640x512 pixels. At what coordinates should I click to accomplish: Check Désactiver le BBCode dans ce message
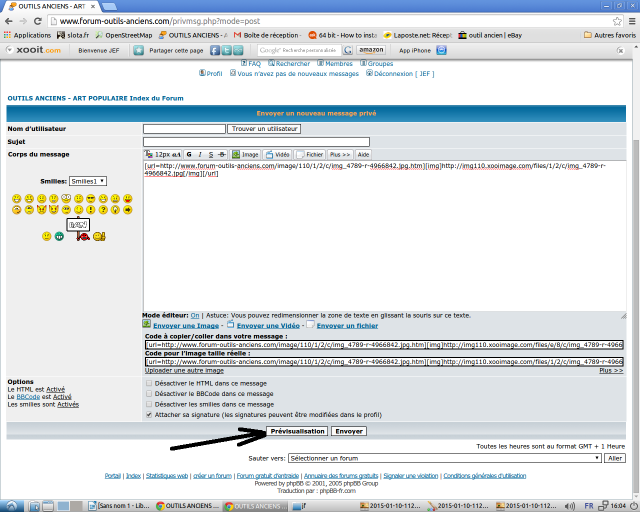(x=149, y=394)
